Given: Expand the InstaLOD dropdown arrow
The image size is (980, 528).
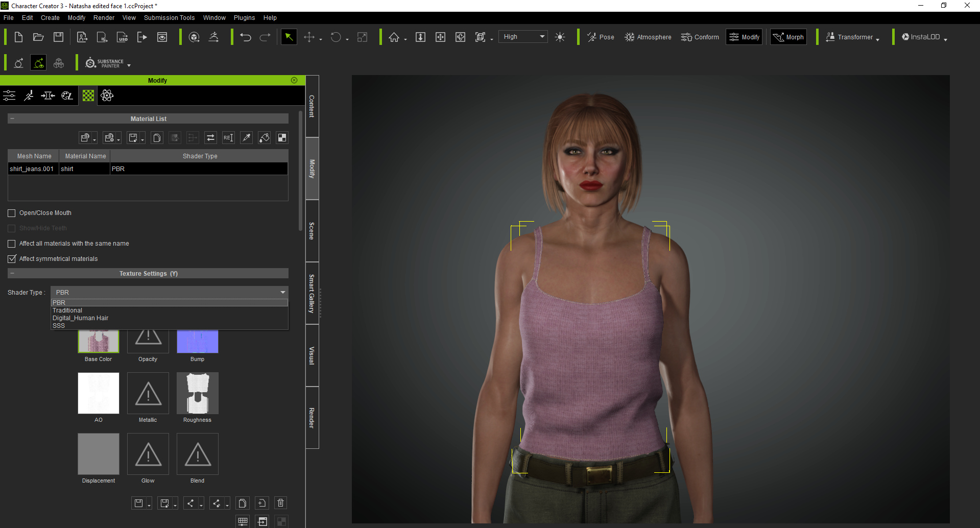Looking at the screenshot, I should 945,39.
